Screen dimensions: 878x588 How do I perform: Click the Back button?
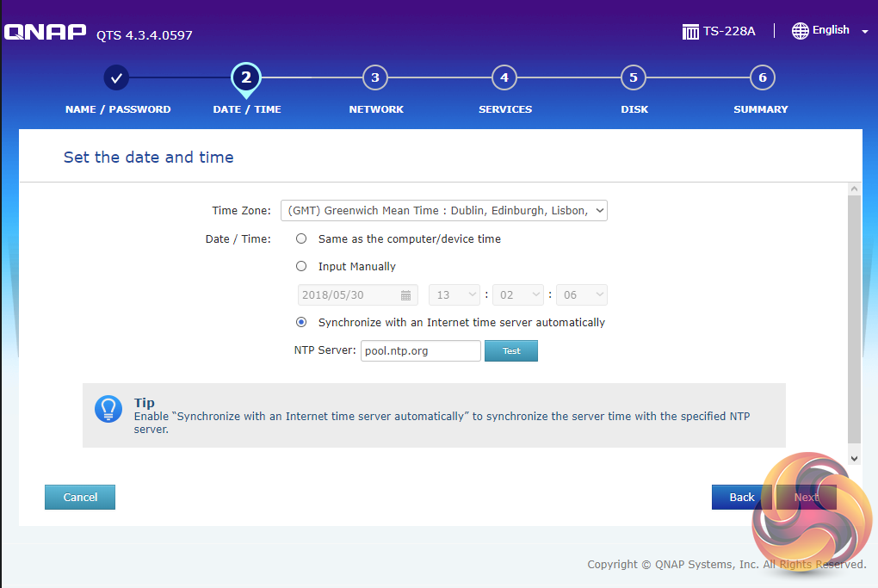pyautogui.click(x=741, y=497)
